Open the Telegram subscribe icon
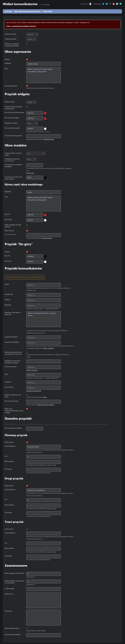This screenshot has height=644, width=125. pyautogui.click(x=120, y=4)
